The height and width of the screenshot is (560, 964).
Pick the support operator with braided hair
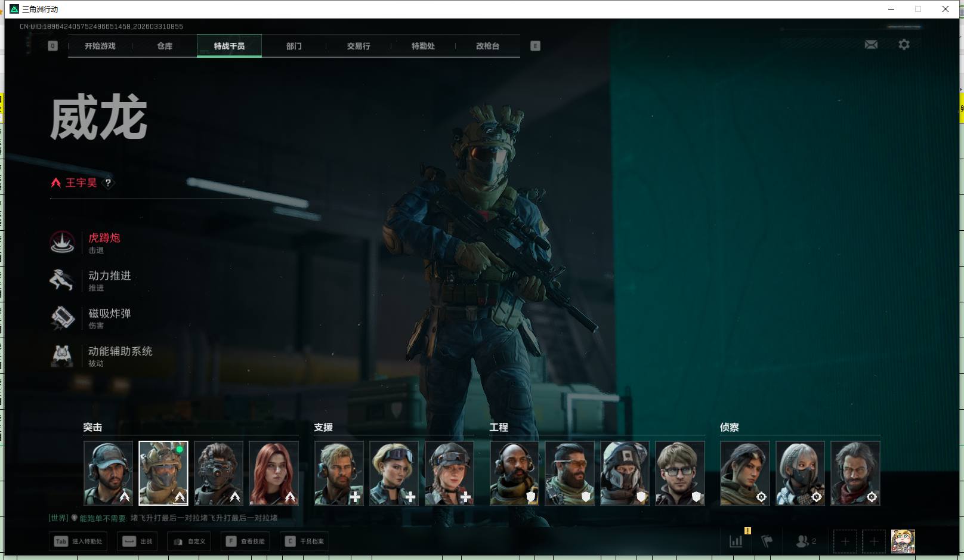[x=449, y=473]
